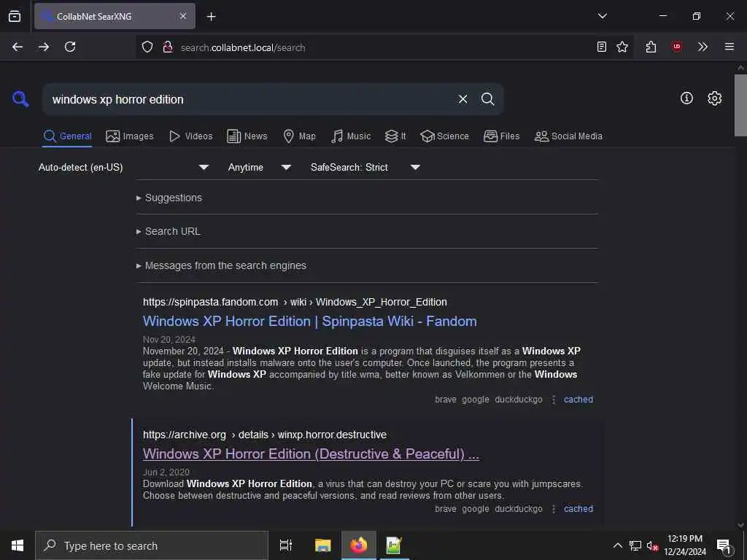Open cached link for Spinpasta result
Viewport: 747px width, 560px height.
click(x=578, y=400)
